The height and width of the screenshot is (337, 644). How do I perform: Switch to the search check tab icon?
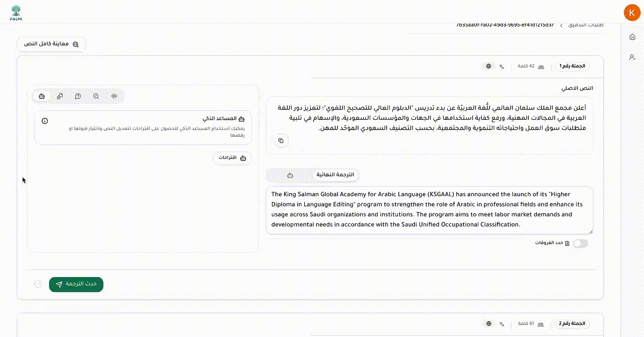96,96
